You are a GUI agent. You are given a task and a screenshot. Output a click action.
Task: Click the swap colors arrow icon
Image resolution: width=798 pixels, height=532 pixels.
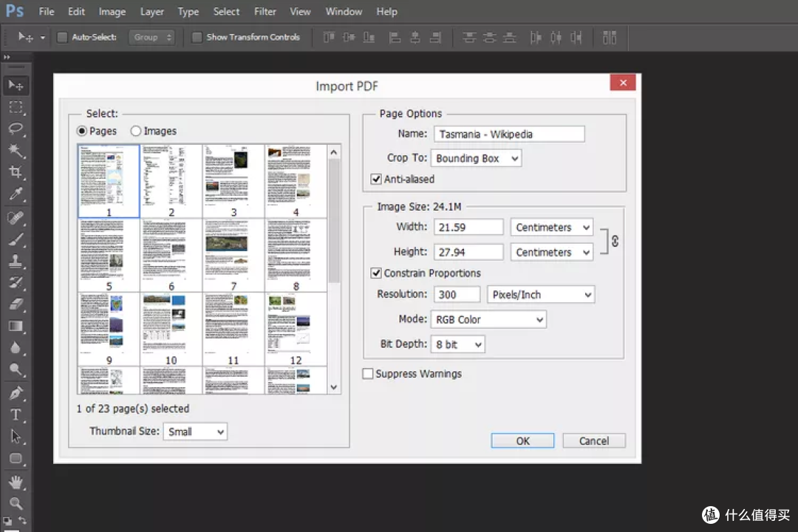(23, 521)
